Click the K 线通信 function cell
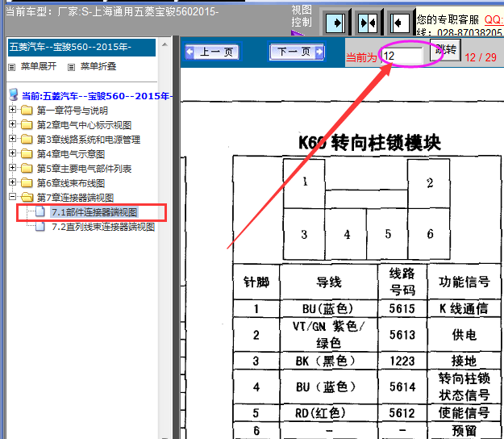Viewport: 504px width, 439px height. point(464,308)
